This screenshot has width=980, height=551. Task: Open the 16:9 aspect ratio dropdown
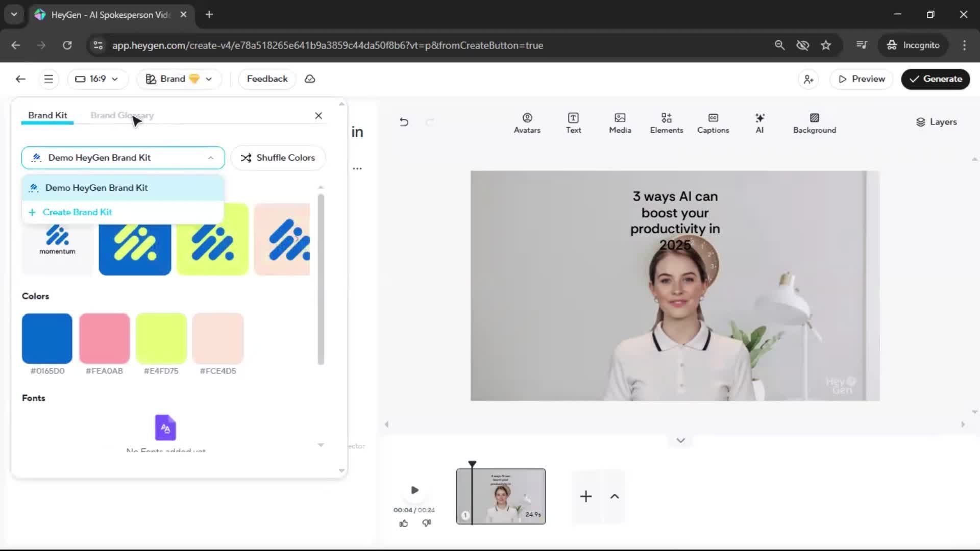pyautogui.click(x=96, y=79)
